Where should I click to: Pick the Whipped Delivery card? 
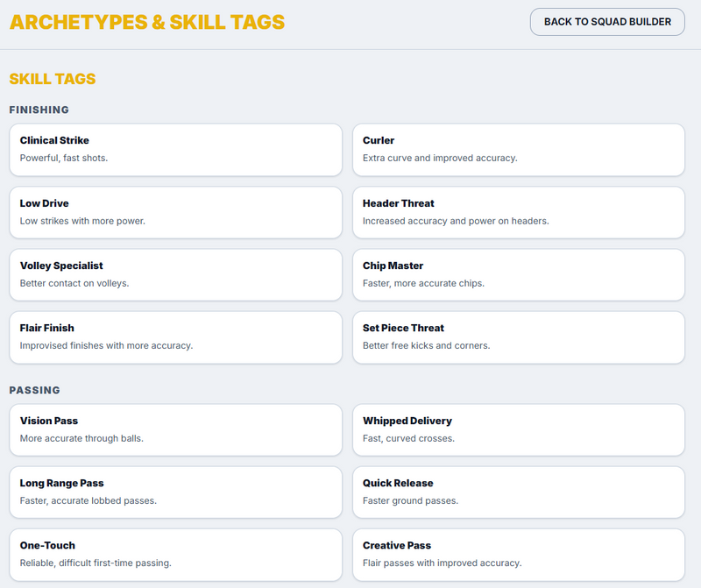click(x=519, y=429)
